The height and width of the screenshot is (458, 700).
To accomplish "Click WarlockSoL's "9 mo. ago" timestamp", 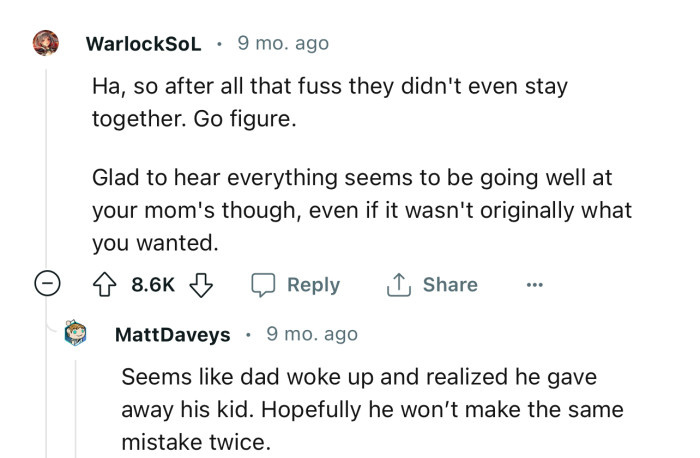I will pyautogui.click(x=282, y=44).
